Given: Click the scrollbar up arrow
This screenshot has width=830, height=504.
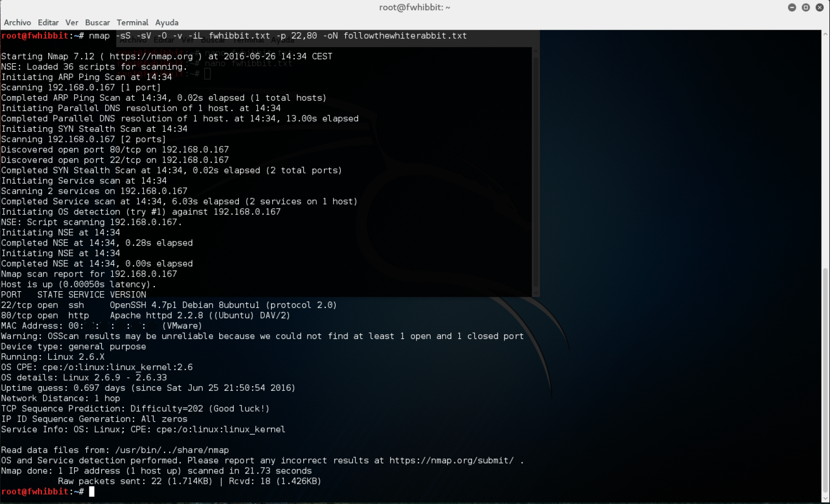Looking at the screenshot, I should coord(825,34).
